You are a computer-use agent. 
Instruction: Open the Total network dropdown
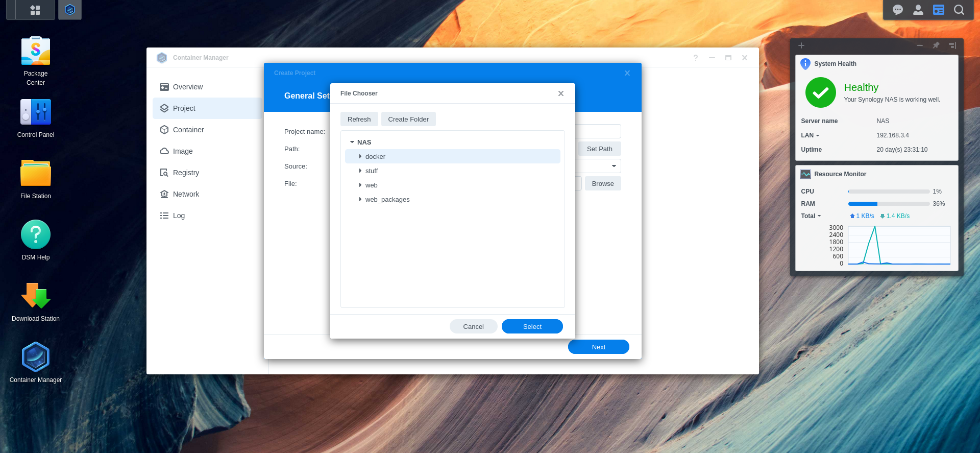(x=811, y=216)
